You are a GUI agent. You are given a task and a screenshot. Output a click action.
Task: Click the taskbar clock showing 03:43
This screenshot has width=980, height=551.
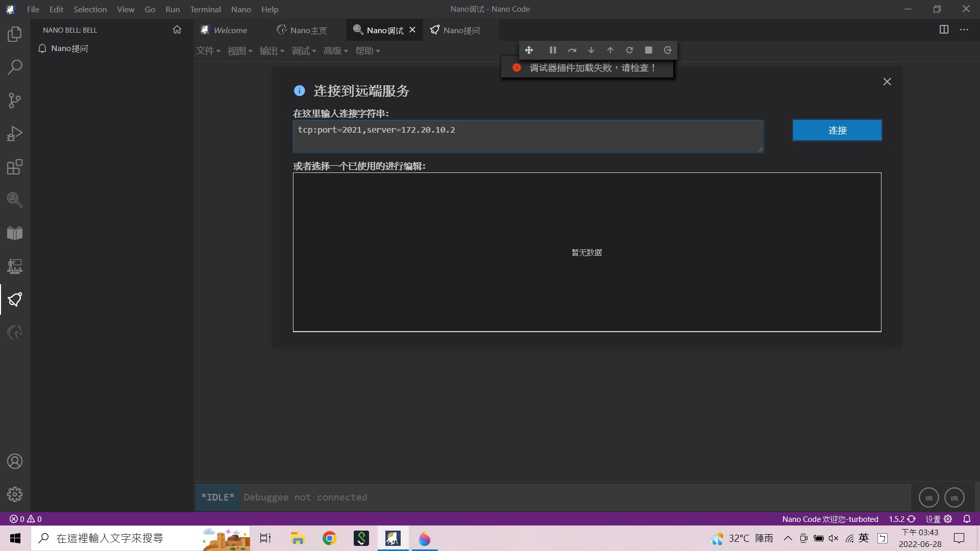pos(920,538)
